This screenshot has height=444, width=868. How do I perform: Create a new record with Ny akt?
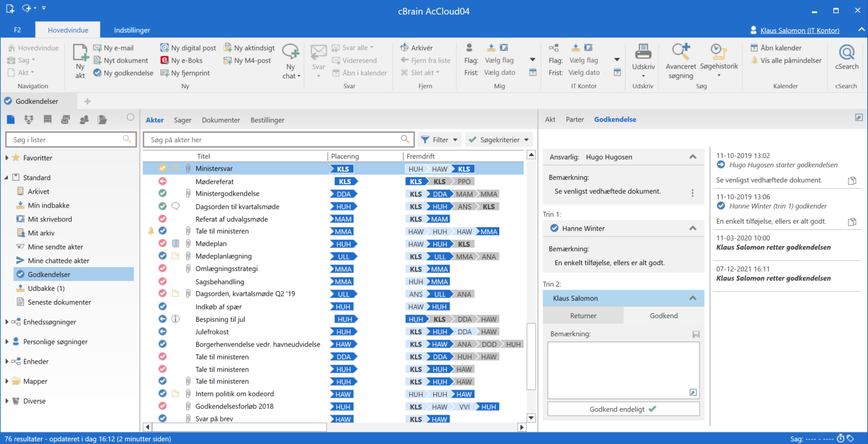(x=80, y=60)
